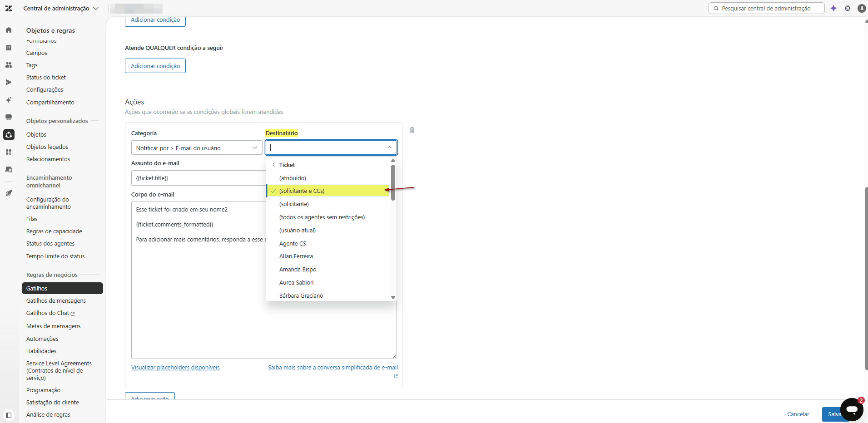Screen dimensions: 868x423
Task: Open the Categoria dropdown 'Notificar por > E-mail do usuário'
Action: pyautogui.click(x=197, y=148)
